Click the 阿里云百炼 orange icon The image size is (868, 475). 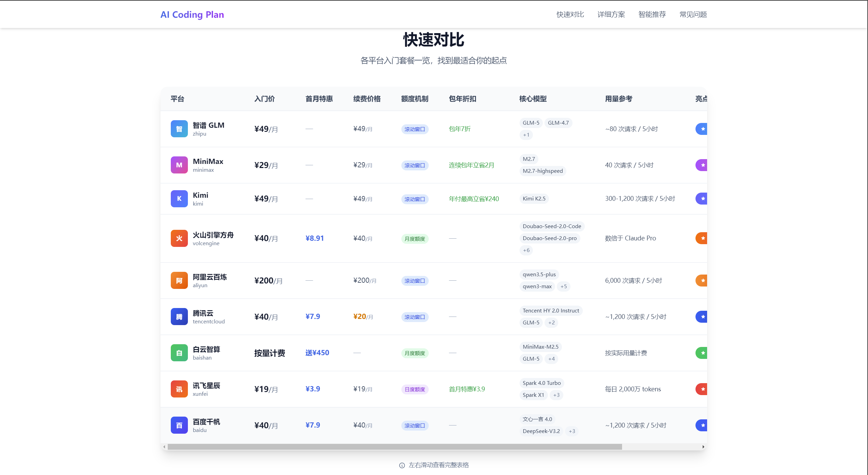click(179, 280)
